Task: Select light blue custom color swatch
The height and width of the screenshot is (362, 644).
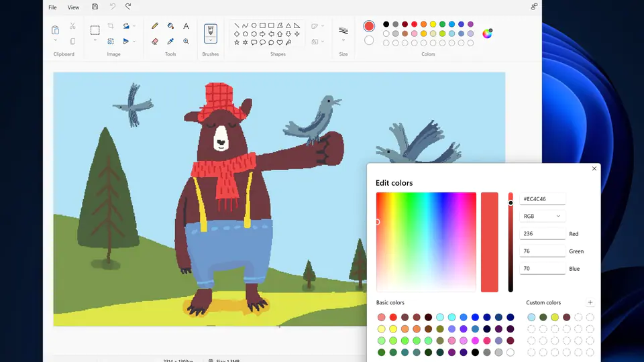Action: pos(531,317)
